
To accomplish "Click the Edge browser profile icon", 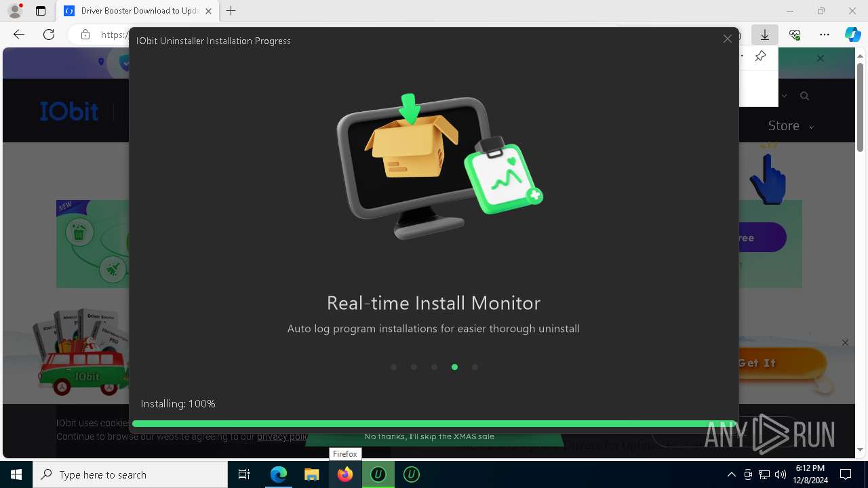I will pos(15,11).
